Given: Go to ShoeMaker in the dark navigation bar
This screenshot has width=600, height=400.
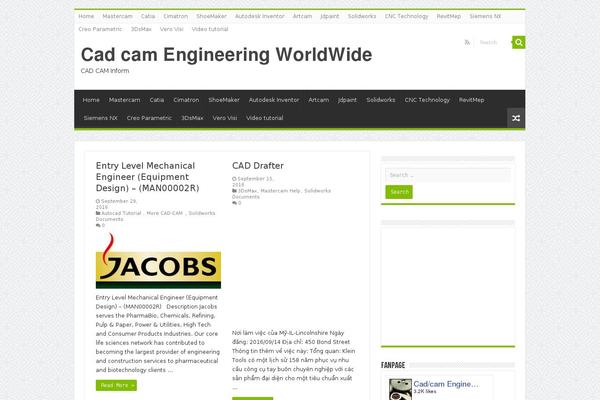Looking at the screenshot, I should 224,100.
